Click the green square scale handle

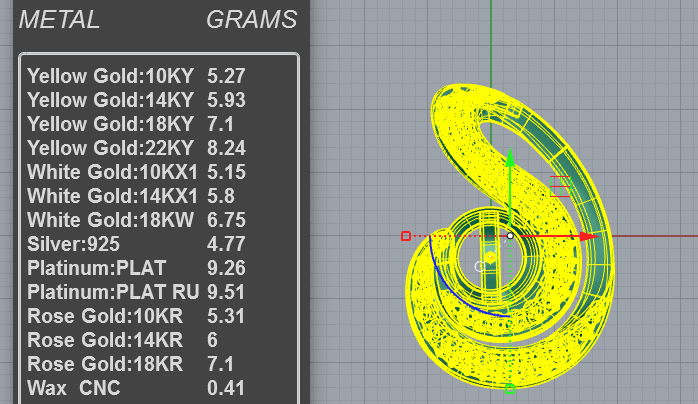point(510,389)
